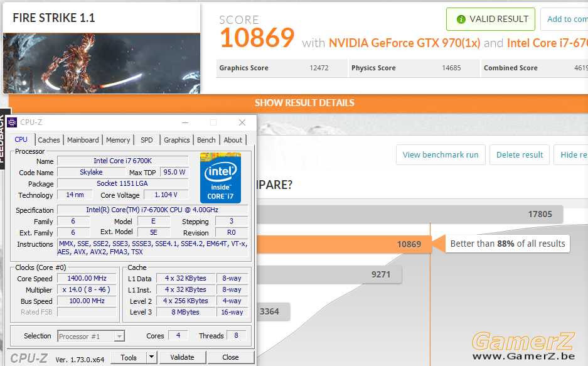Click the Tools button in CPU-Z
Image resolution: width=588 pixels, height=366 pixels.
tap(129, 357)
